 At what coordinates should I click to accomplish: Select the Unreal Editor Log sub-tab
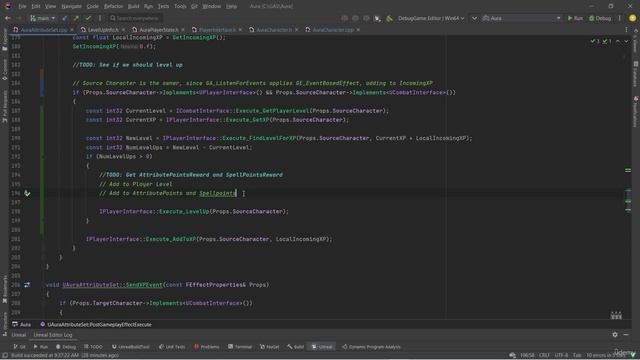click(x=53, y=335)
